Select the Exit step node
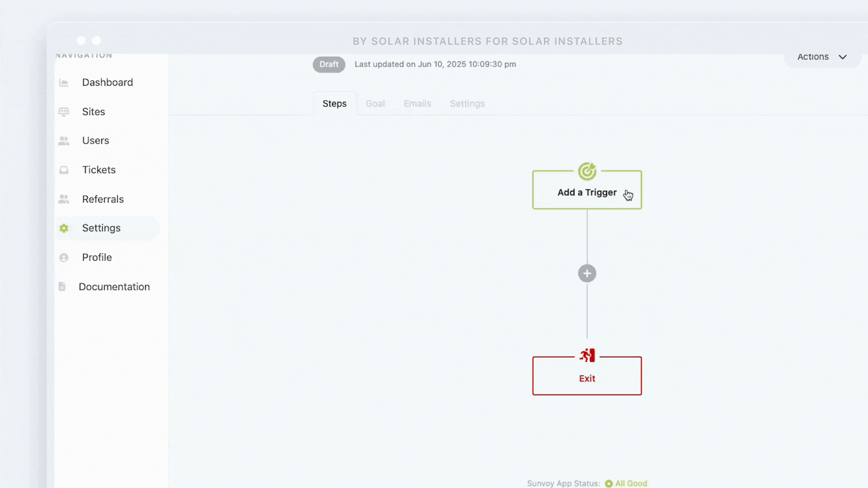The width and height of the screenshot is (868, 488). (x=587, y=379)
